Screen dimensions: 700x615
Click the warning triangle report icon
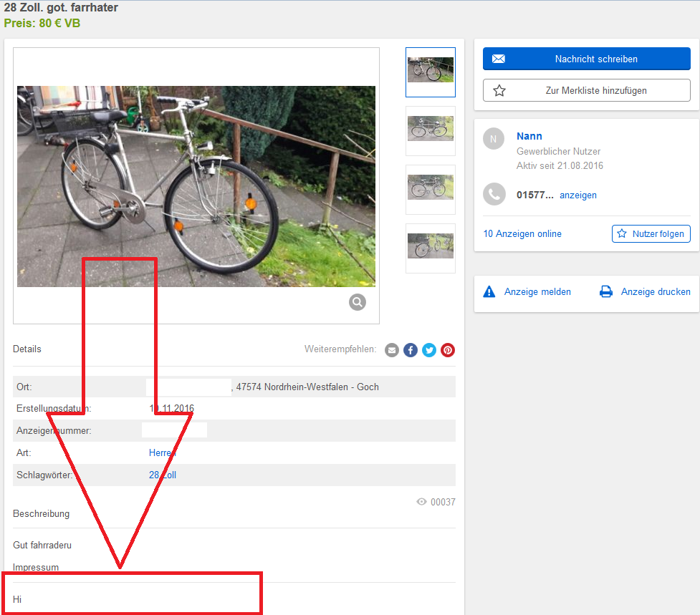489,291
